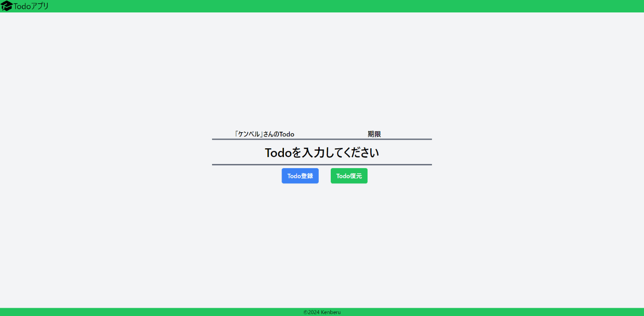Click the gap between Todo登録 and Todo復元 buttons
644x316 pixels.
point(325,176)
